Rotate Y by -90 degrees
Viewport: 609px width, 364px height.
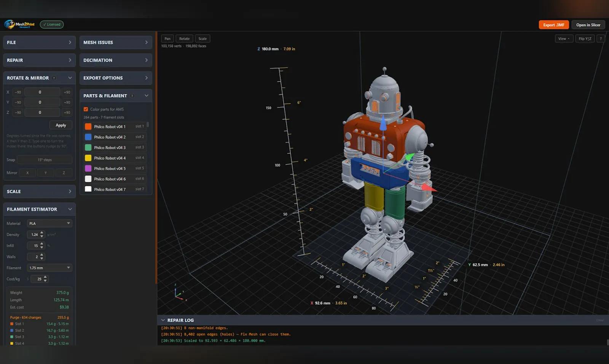[18, 102]
